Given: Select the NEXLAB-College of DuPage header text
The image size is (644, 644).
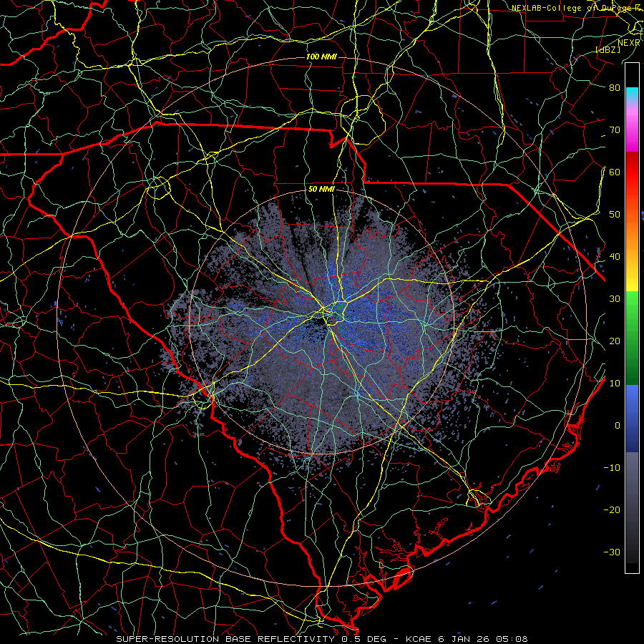Looking at the screenshot, I should tap(577, 8).
